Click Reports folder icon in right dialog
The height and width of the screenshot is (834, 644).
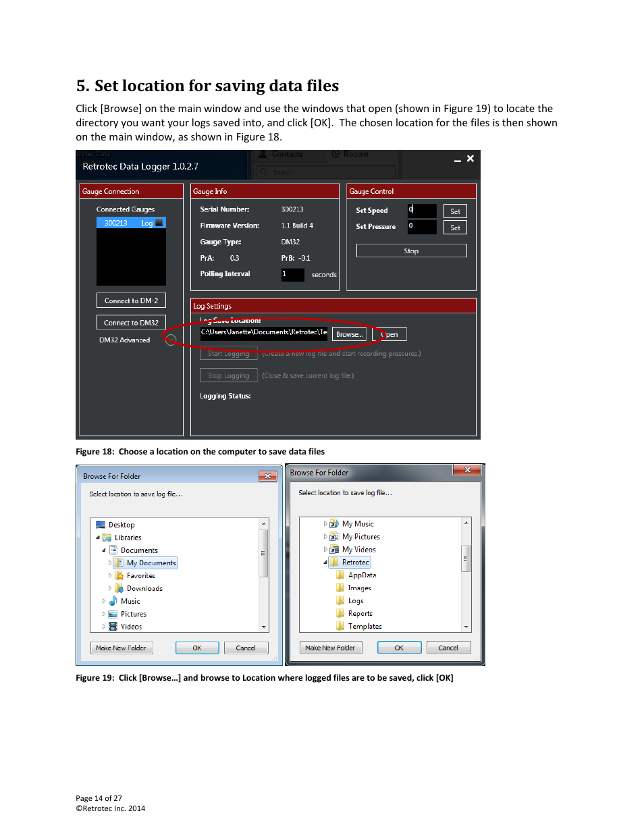pos(340,613)
